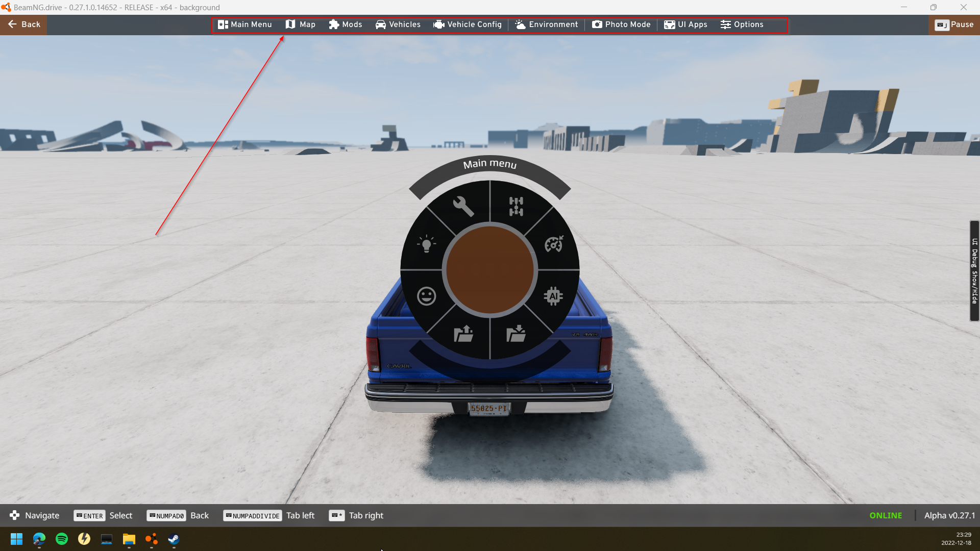Open the Photo Mode tab

click(621, 24)
